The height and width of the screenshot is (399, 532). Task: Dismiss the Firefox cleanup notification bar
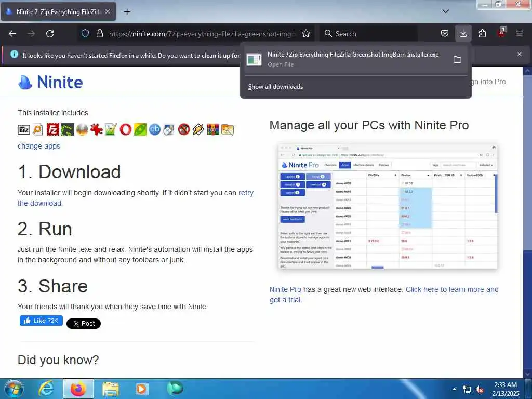(520, 54)
